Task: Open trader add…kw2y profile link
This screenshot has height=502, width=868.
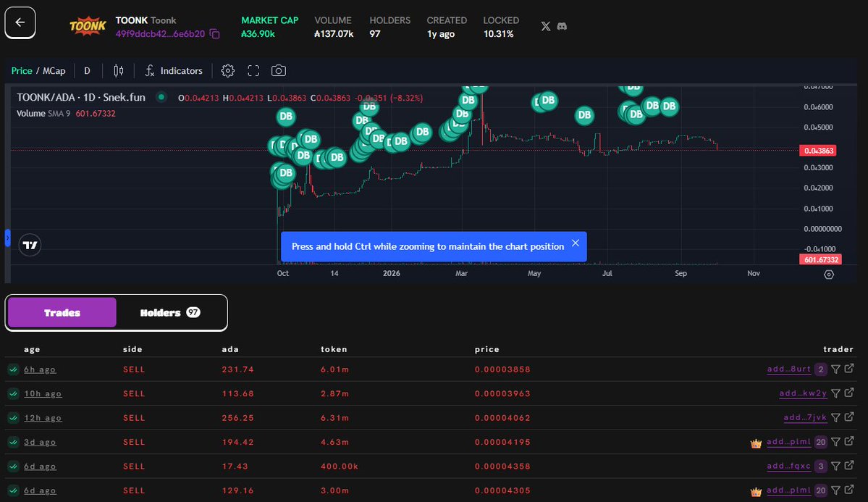Action: tap(804, 393)
